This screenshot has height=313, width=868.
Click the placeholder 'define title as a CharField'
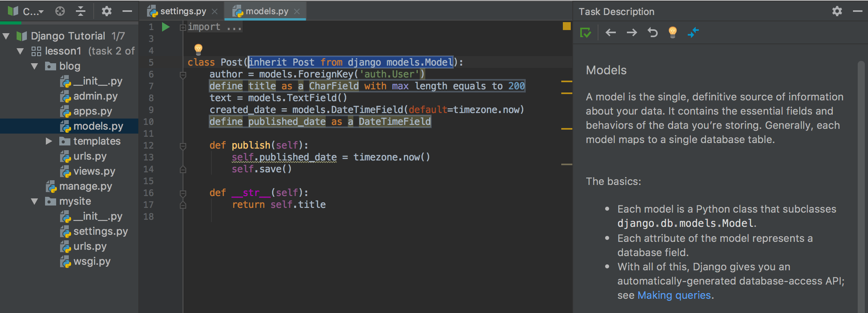[x=367, y=86]
